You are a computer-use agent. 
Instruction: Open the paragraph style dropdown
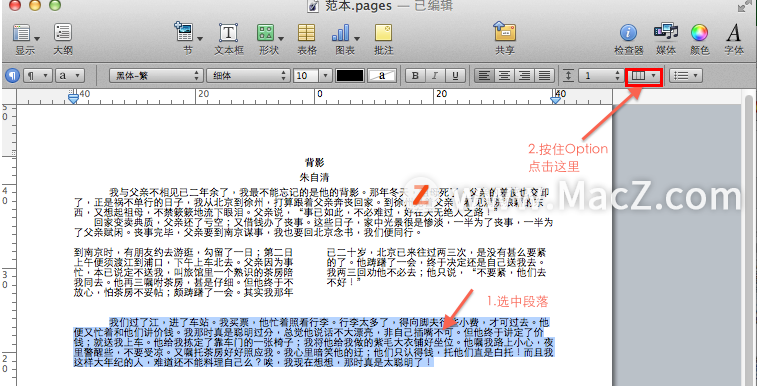pos(38,76)
